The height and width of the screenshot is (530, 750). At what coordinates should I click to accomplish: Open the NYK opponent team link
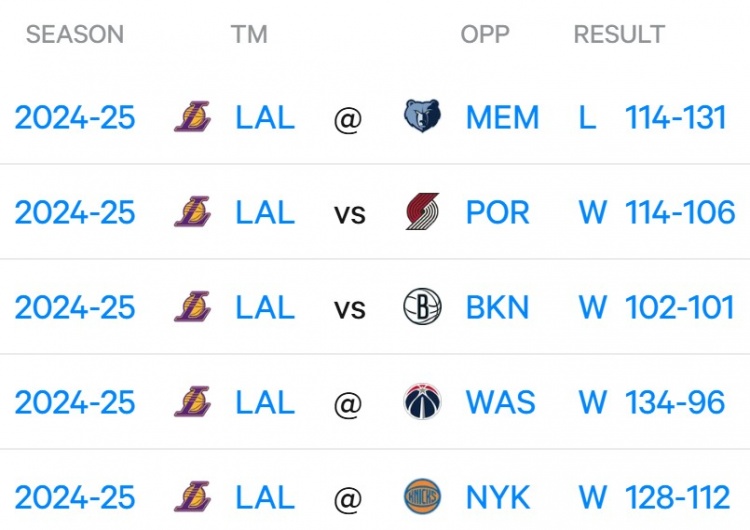(x=499, y=497)
